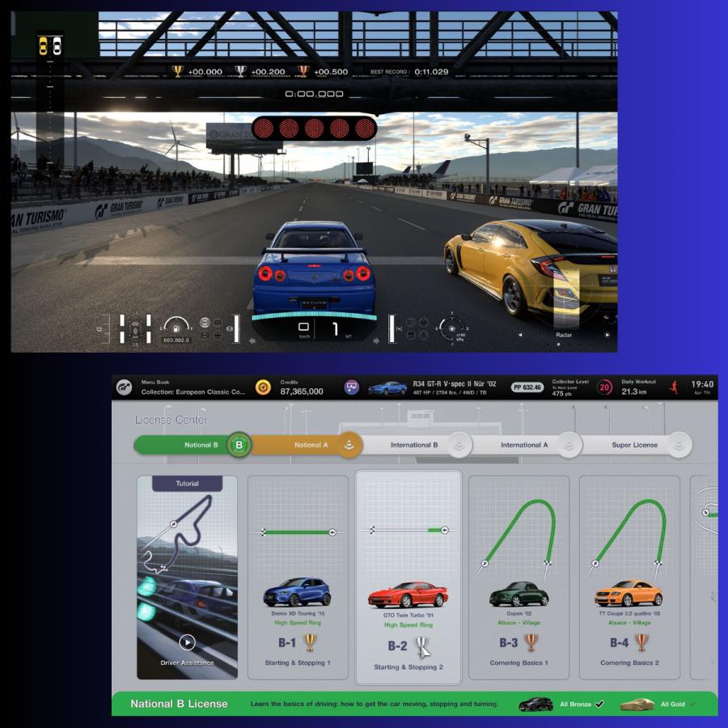Screen dimensions: 728x728
Task: Click the speedometer km/h readout
Action: [x=303, y=330]
